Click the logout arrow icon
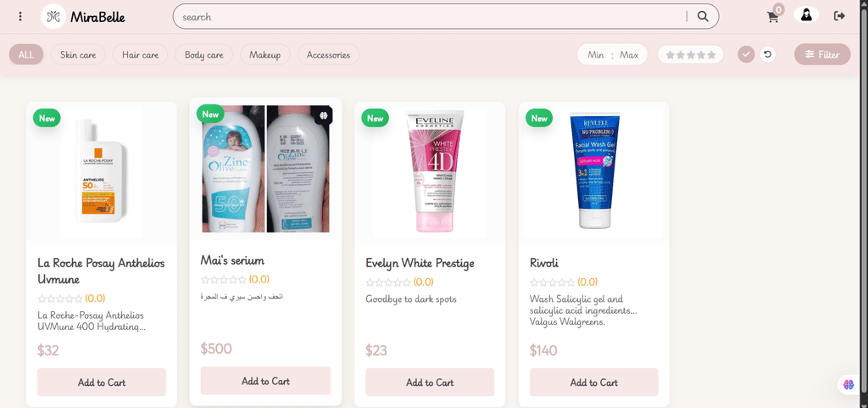The image size is (868, 408). click(x=839, y=15)
